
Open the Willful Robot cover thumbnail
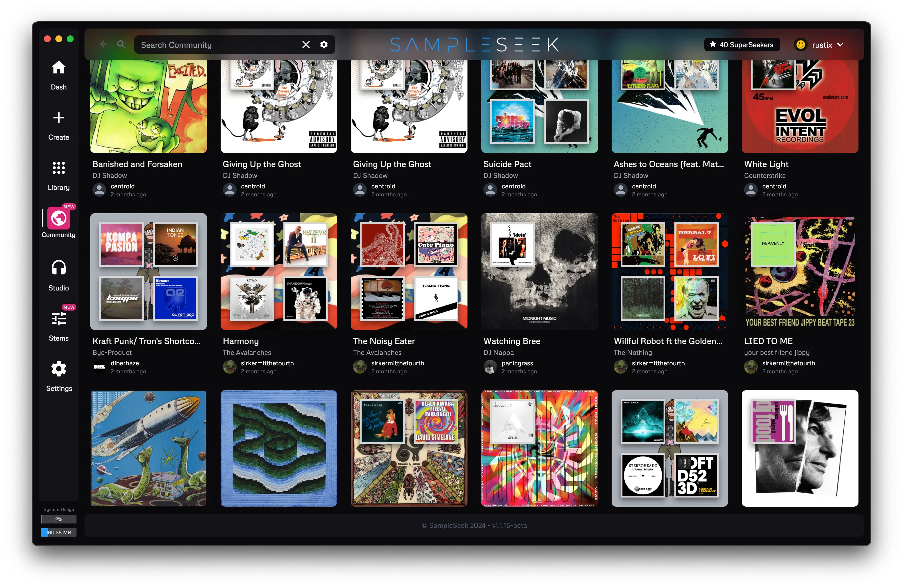669,271
